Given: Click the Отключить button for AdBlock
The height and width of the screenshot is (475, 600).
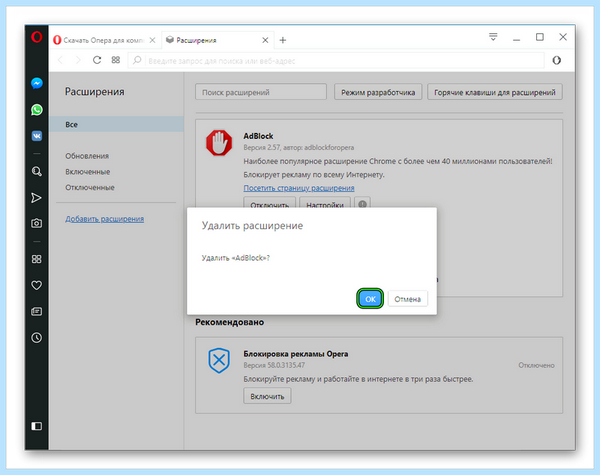Looking at the screenshot, I should 270,203.
